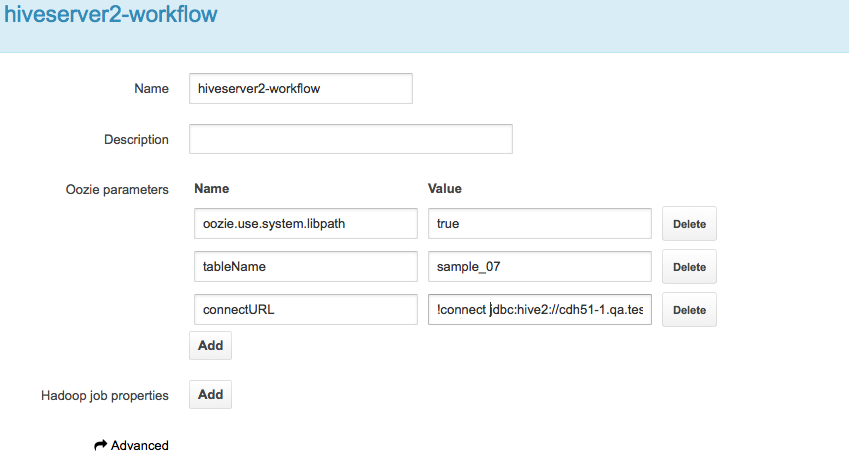
Task: Click the !connect jdbc:hive2 value field
Action: (539, 310)
